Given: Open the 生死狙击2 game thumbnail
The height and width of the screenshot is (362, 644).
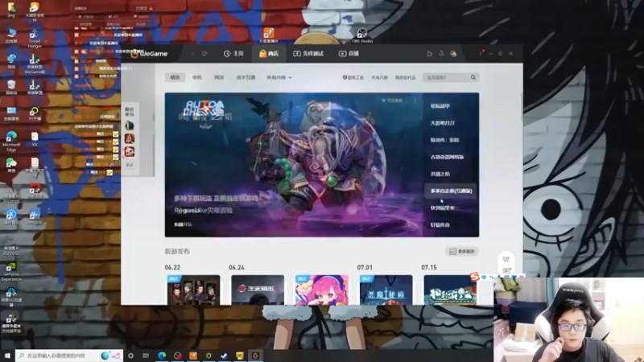Looking at the screenshot, I should pos(258,290).
